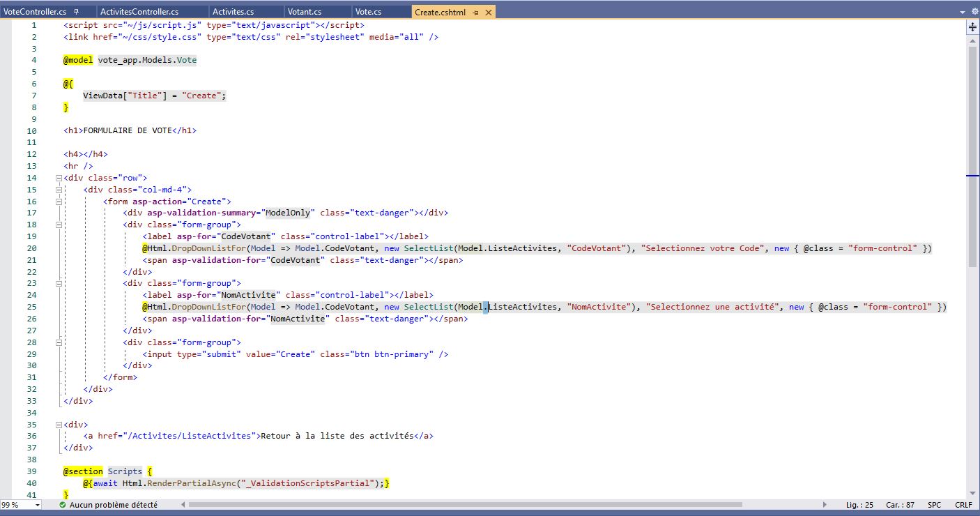Click 'Selectionnez une activité' string
980x516 pixels.
click(x=712, y=307)
